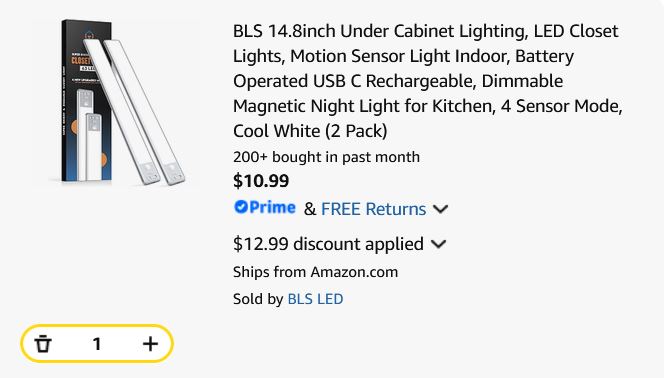Select the quantity number 1
This screenshot has height=378, width=665.
click(x=97, y=344)
